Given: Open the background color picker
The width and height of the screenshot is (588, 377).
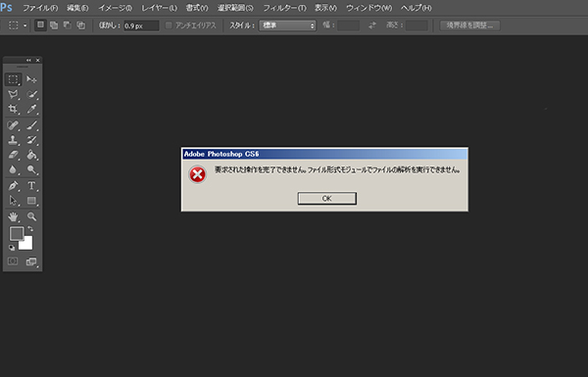Looking at the screenshot, I should click(28, 245).
